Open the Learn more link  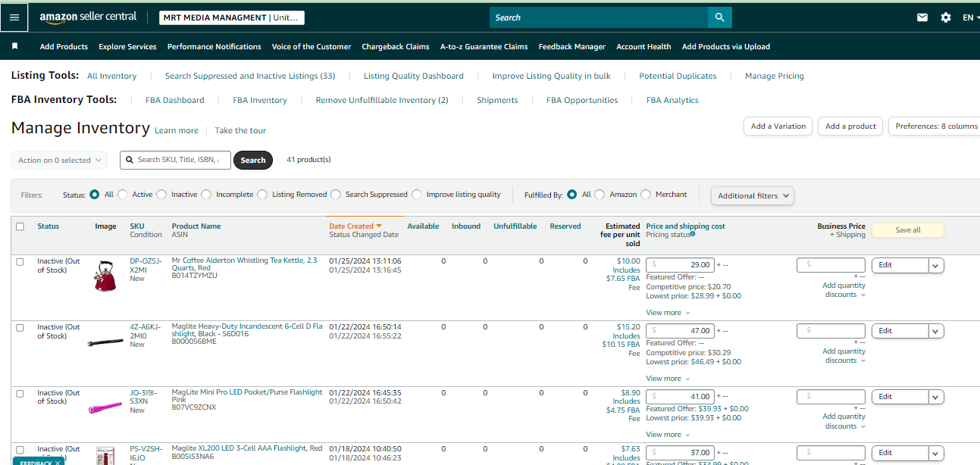pos(177,130)
